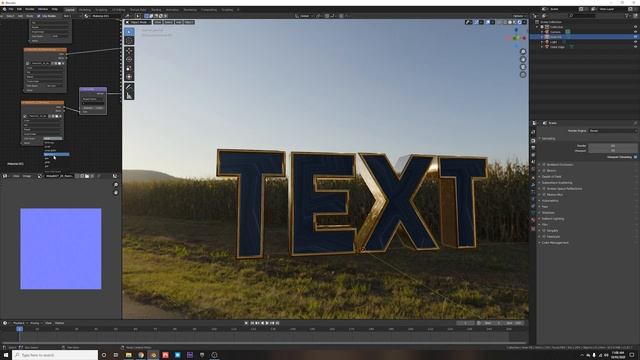This screenshot has height=360, width=640.
Task: Choose highlighted Non-Color option in color space list
Action: (56, 154)
